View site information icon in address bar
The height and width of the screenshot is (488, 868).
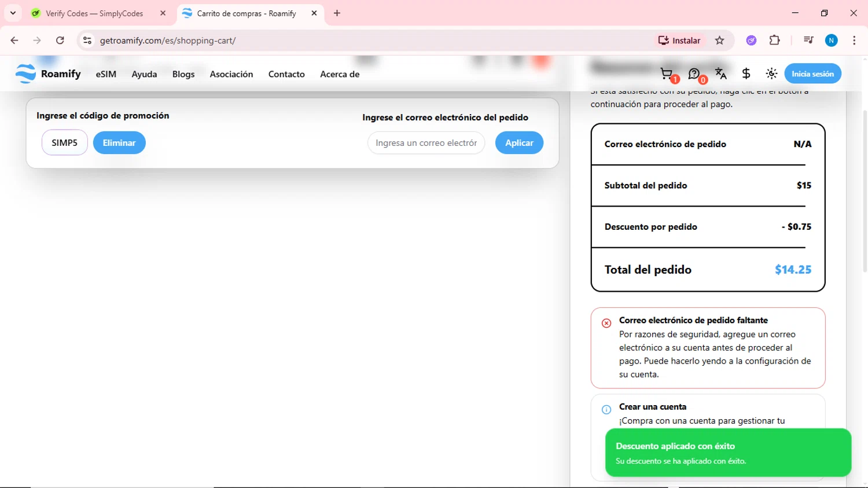(87, 41)
